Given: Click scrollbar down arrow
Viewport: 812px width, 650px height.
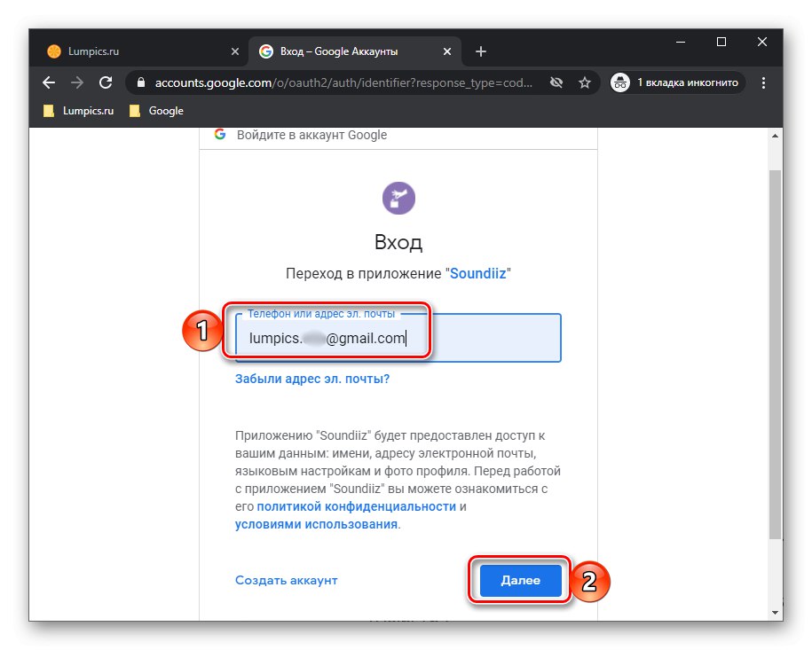Looking at the screenshot, I should [775, 613].
